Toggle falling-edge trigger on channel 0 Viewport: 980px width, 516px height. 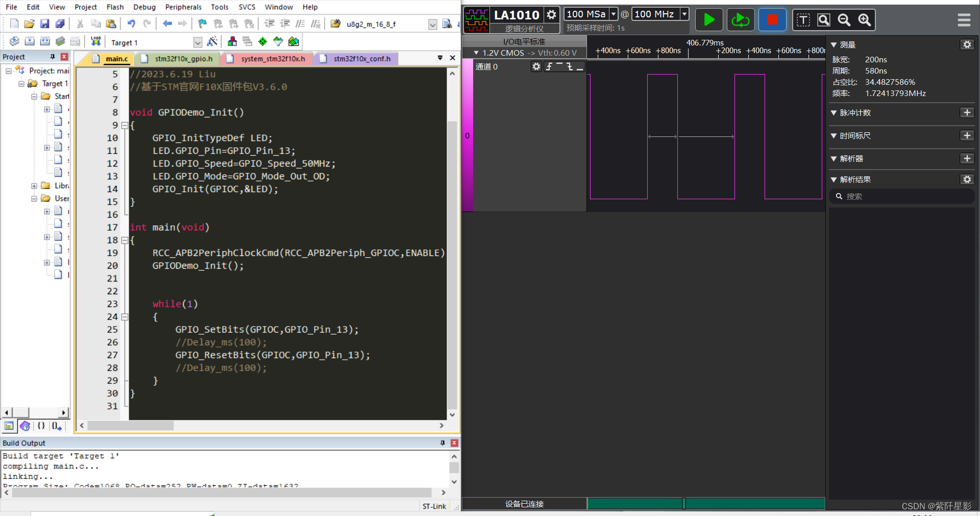click(570, 66)
